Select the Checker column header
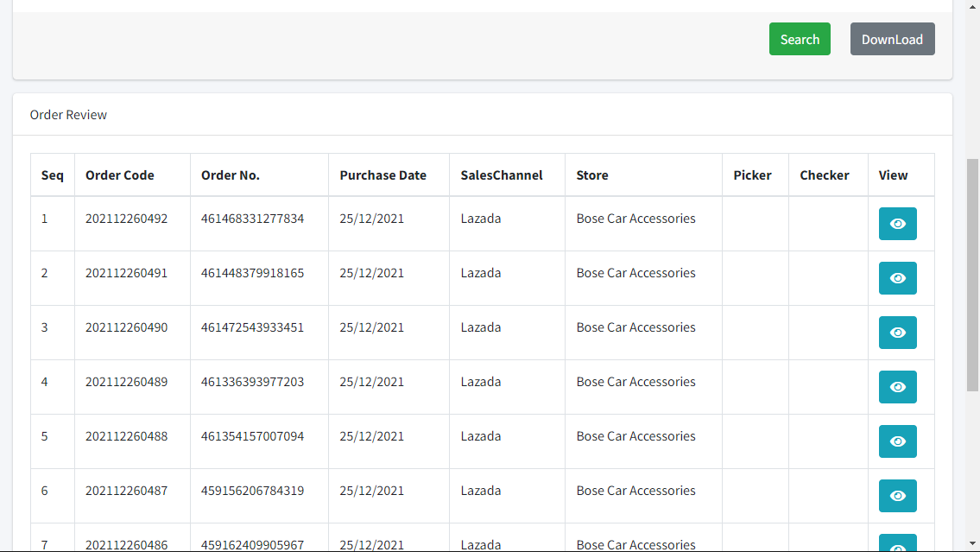 [825, 175]
